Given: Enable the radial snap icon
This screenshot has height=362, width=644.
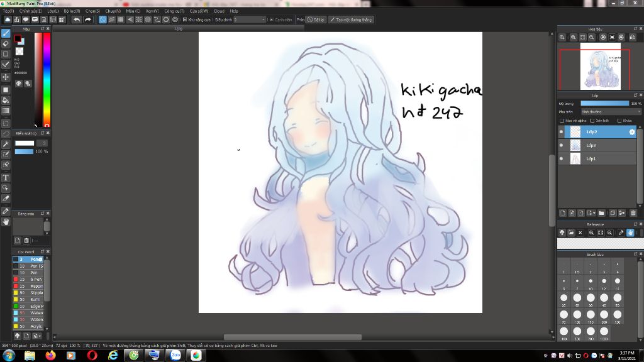Looking at the screenshot, I should pyautogui.click(x=139, y=19).
